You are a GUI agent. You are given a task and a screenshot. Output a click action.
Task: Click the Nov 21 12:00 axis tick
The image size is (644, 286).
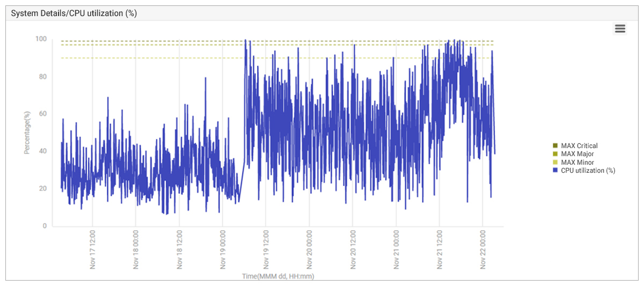tap(440, 250)
